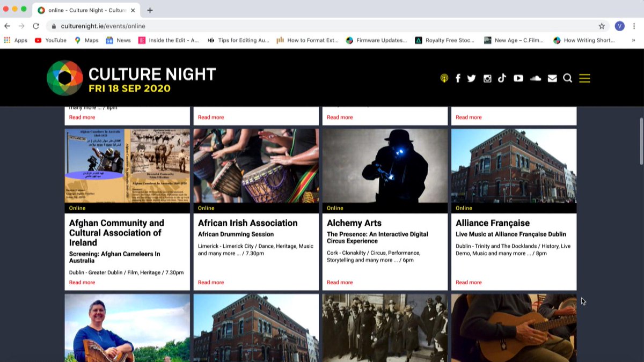Show more bookmarks with chevron
Viewport: 644px width, 362px height.
click(x=633, y=40)
